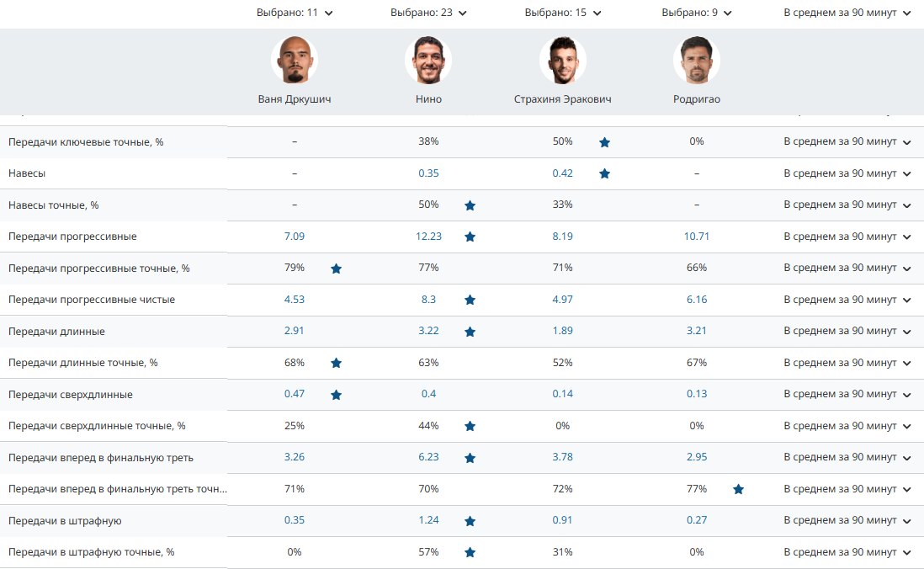Click Родригао's player avatar
This screenshot has width=924, height=569.
[697, 61]
